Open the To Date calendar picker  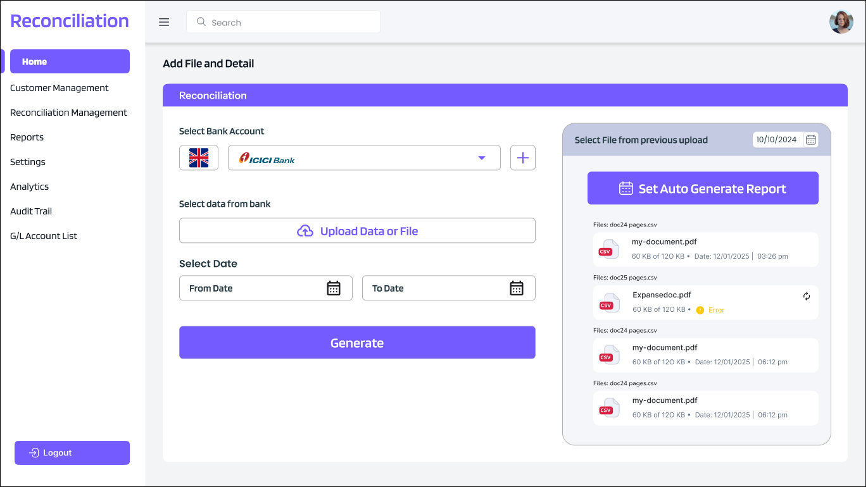517,288
